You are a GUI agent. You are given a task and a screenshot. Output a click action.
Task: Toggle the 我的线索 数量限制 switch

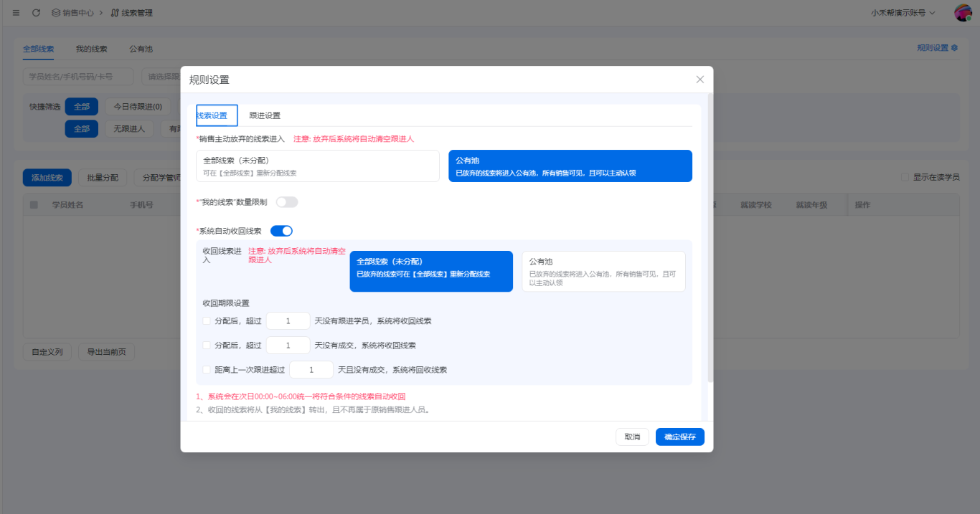287,202
